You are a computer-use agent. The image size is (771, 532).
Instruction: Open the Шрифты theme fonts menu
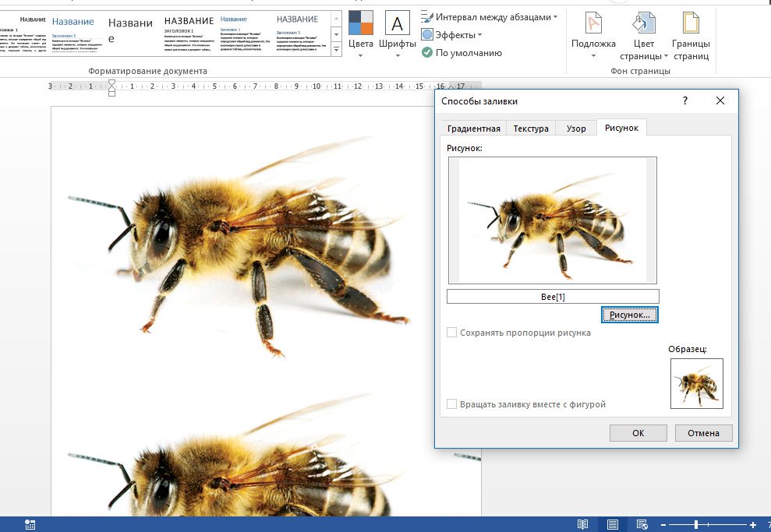[398, 34]
